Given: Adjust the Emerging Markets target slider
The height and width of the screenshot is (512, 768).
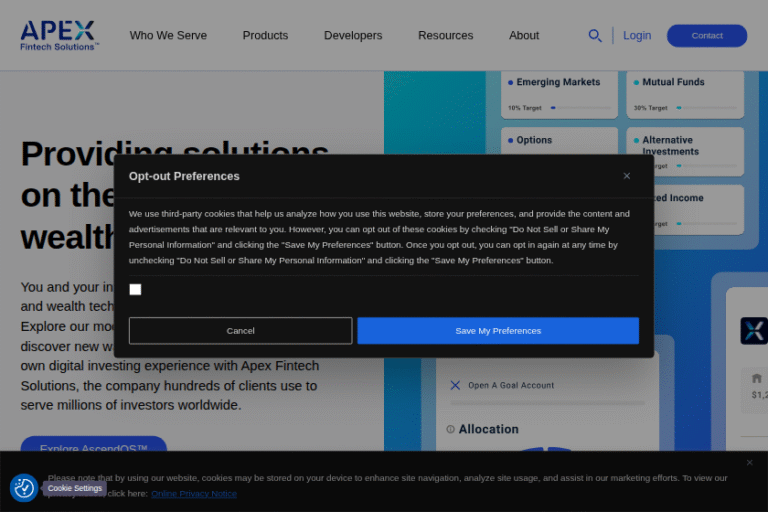Looking at the screenshot, I should [x=553, y=108].
